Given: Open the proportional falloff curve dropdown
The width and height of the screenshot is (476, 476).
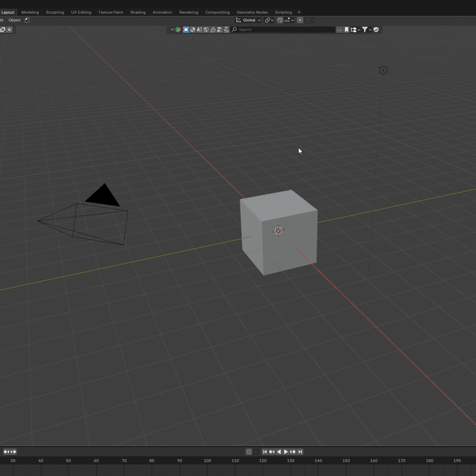Looking at the screenshot, I should click(x=309, y=20).
